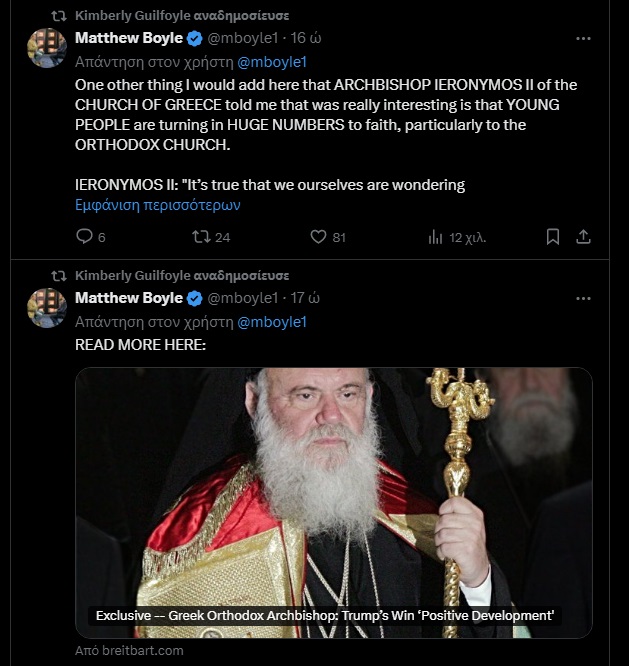Reply to the Archbishop Ieronymos tweet
Viewport: 629px width, 666px height.
pyautogui.click(x=84, y=237)
